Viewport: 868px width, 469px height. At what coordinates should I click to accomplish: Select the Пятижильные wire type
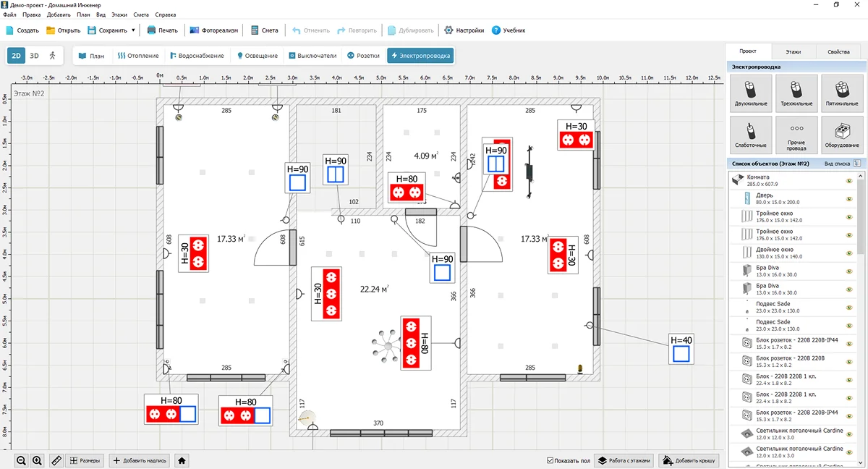coord(841,93)
